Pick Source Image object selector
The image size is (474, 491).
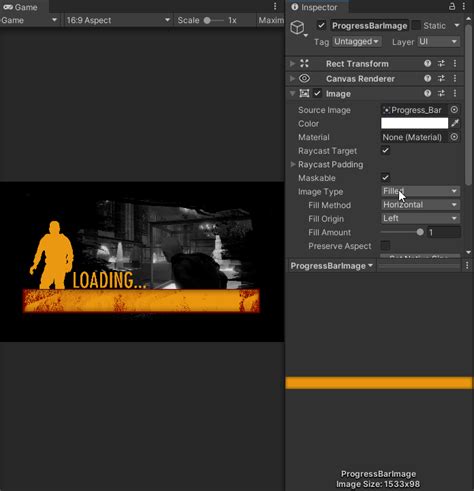point(454,110)
